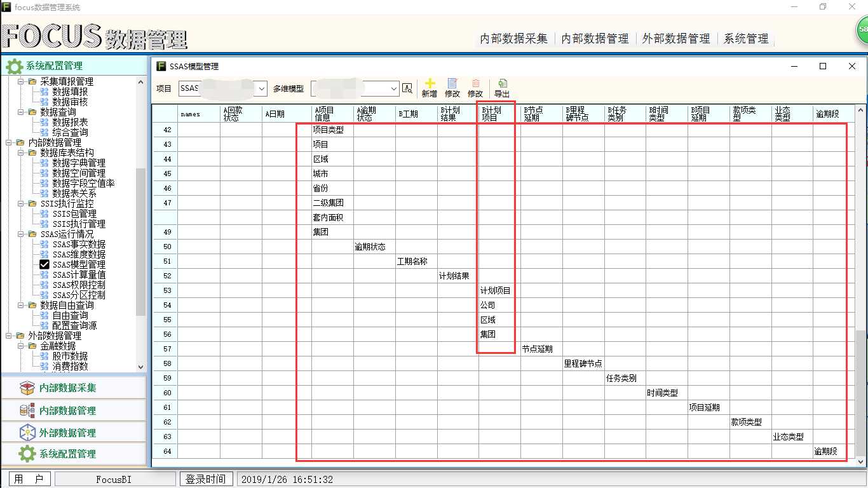Click the node icon before SSAS事实数据

(44, 244)
